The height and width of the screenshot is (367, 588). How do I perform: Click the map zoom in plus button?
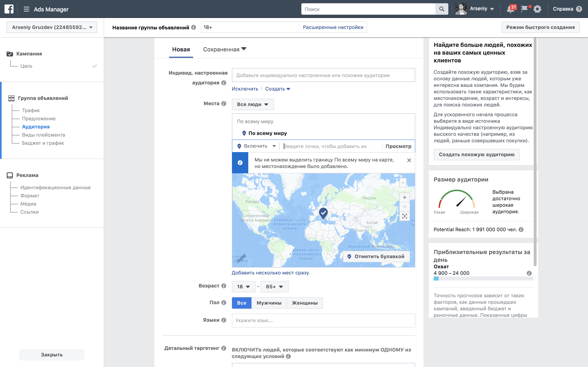click(x=404, y=197)
